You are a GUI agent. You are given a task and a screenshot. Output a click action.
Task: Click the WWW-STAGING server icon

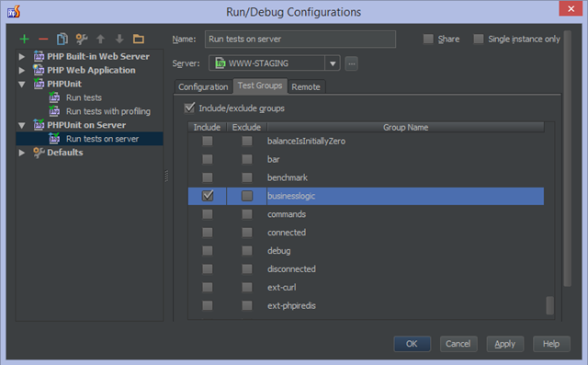[x=220, y=63]
